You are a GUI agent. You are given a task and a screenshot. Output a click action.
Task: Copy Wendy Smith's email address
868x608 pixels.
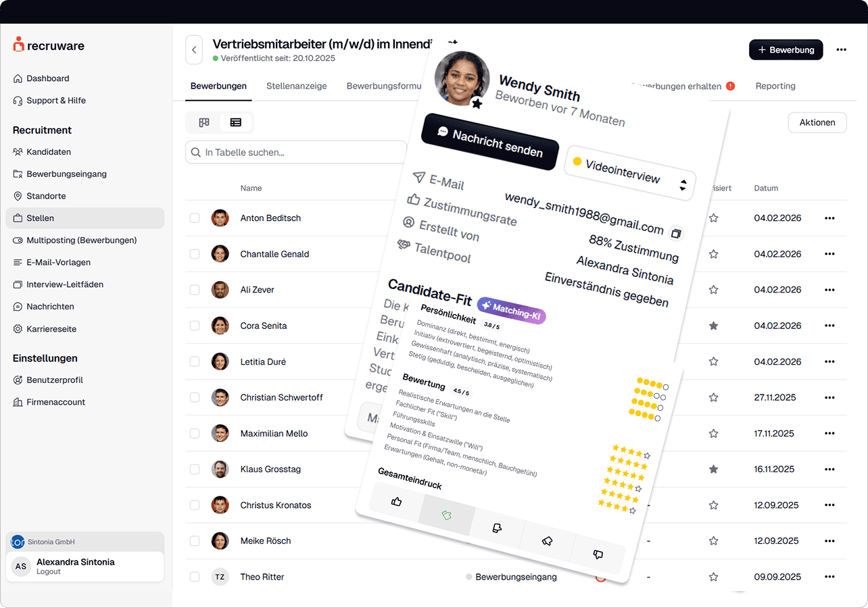(x=675, y=234)
